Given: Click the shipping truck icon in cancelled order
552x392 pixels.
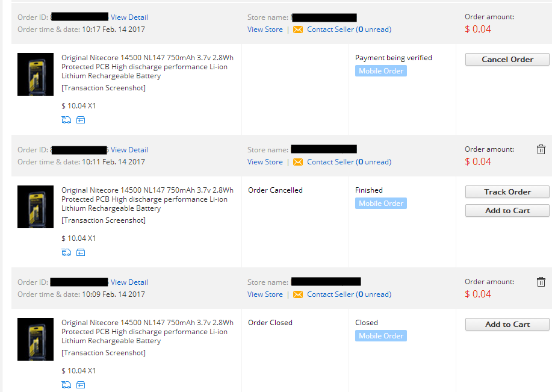Looking at the screenshot, I should [x=66, y=252].
